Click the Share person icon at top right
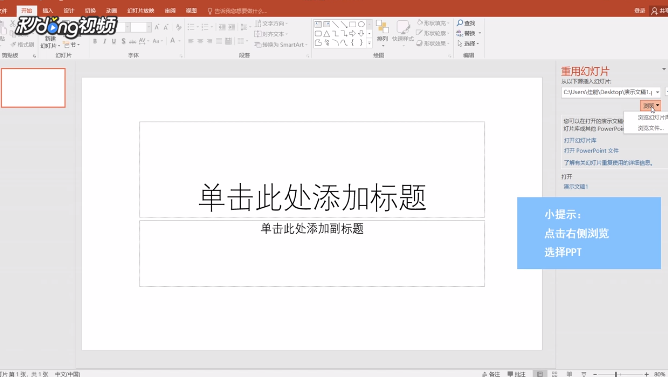668x377 pixels. coord(654,11)
